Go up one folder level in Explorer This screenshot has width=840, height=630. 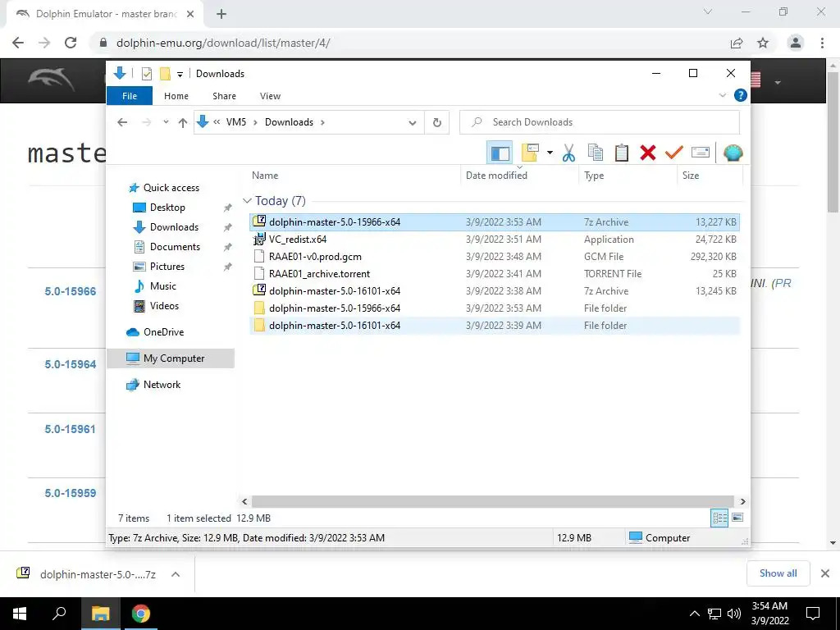click(183, 123)
